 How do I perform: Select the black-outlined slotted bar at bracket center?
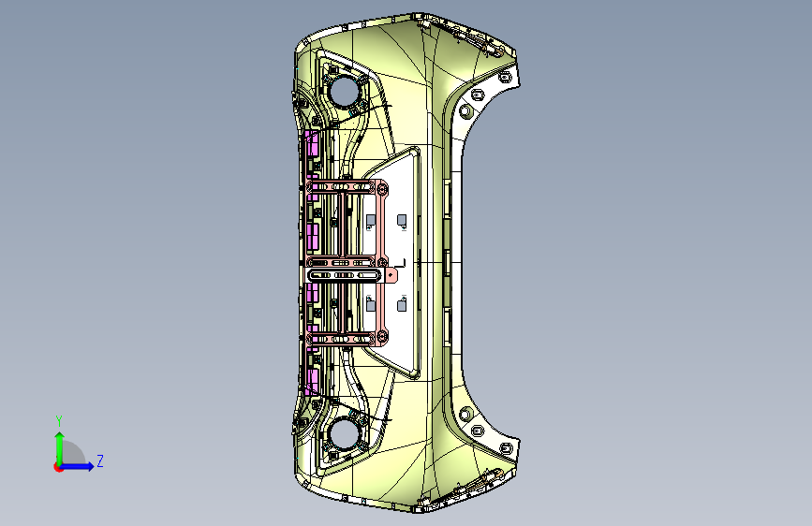(x=345, y=275)
